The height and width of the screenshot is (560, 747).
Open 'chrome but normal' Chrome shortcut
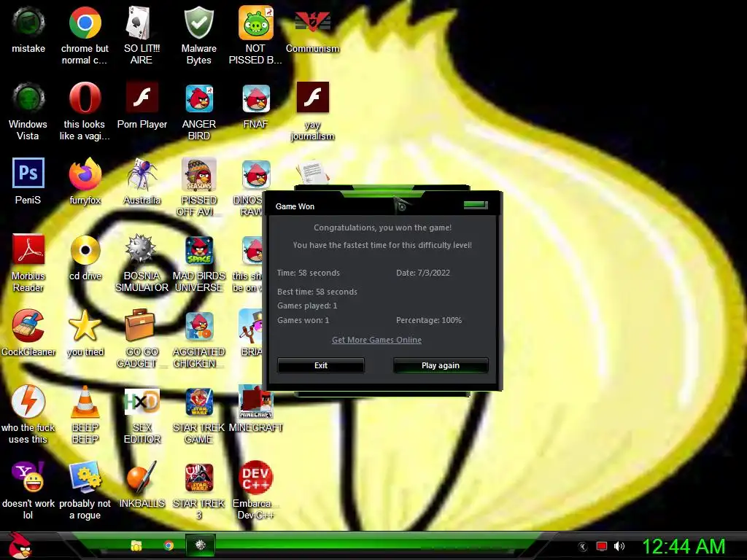pyautogui.click(x=85, y=23)
